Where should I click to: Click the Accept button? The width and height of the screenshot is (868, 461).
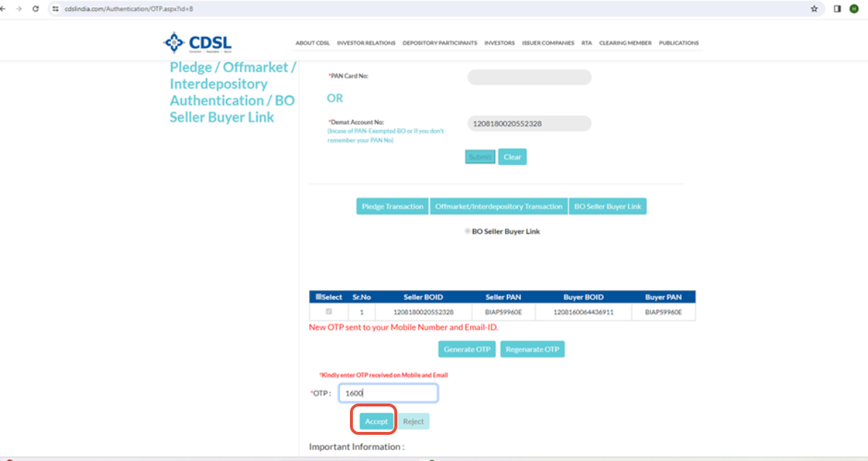coord(376,421)
